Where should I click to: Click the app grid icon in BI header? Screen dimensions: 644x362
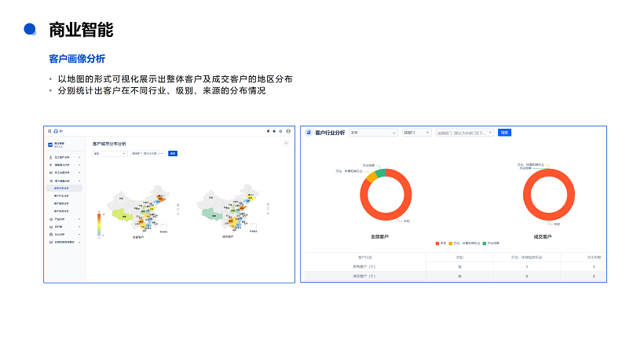[x=49, y=131]
